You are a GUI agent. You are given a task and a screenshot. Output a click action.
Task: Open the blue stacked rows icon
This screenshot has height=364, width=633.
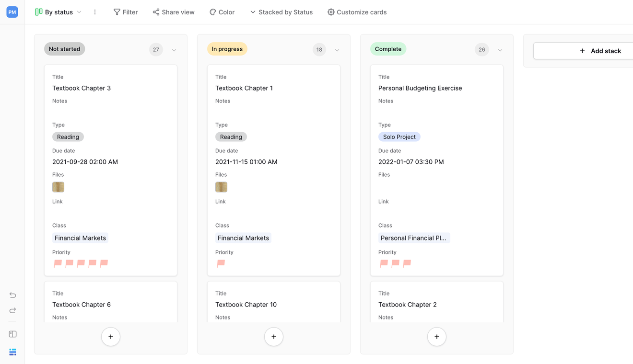tap(12, 352)
